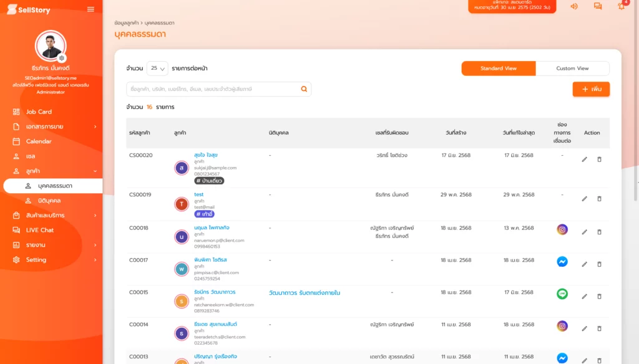Open notifications bell icon

click(x=621, y=6)
